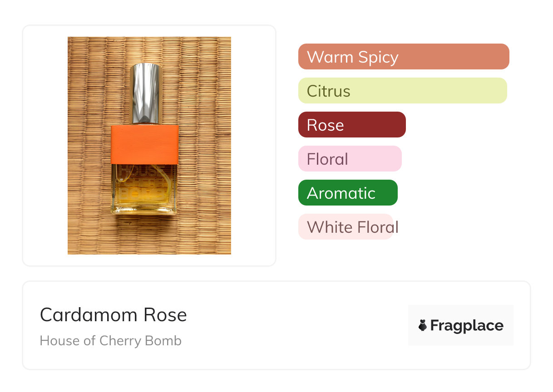Click the Fragplace perfume bottle logo icon
The width and height of the screenshot is (553, 392).
(423, 325)
